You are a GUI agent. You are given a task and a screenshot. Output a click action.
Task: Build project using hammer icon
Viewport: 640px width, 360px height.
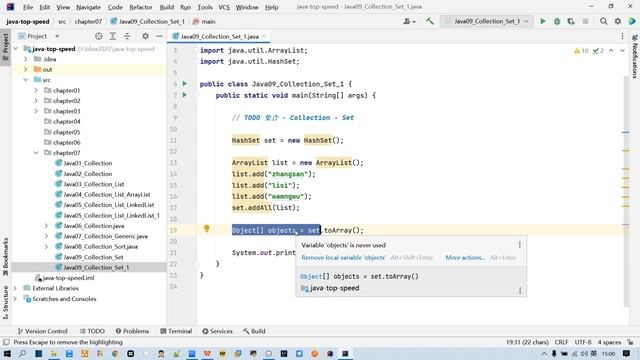coord(430,21)
